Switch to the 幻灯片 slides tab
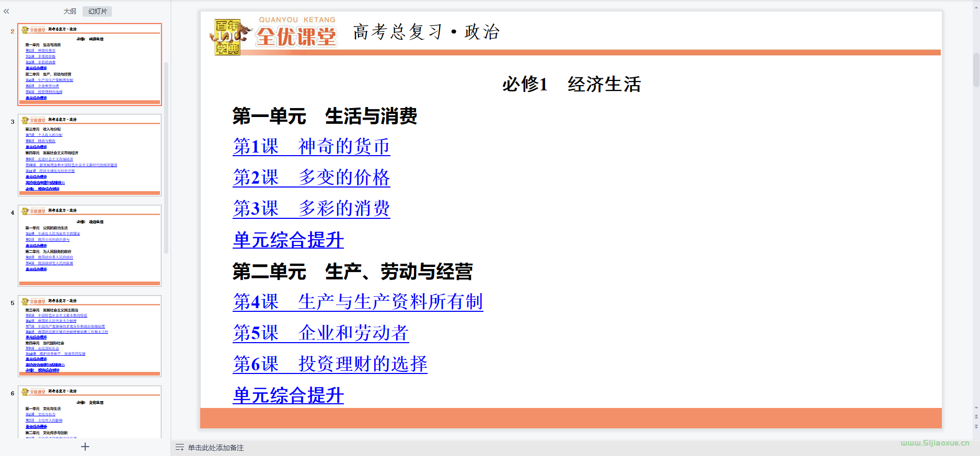 coord(98,11)
